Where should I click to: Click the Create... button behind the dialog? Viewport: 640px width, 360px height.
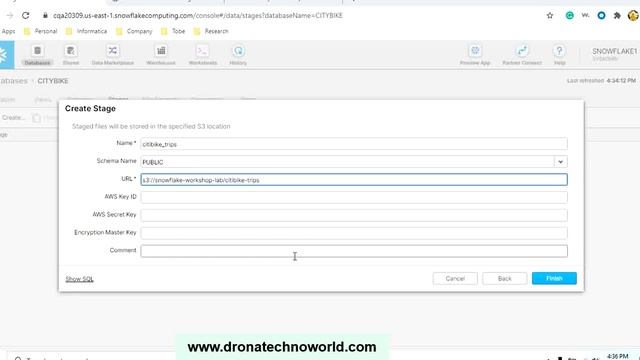tap(13, 118)
